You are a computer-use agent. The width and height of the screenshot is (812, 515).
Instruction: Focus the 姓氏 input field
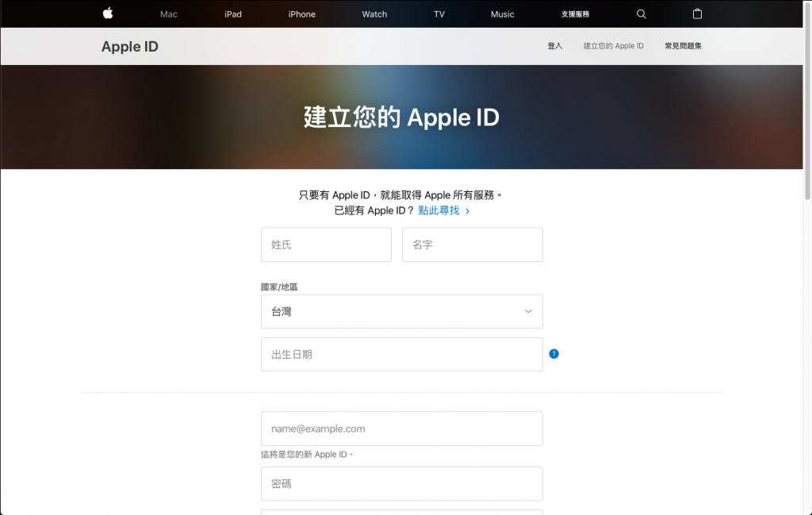pyautogui.click(x=326, y=244)
